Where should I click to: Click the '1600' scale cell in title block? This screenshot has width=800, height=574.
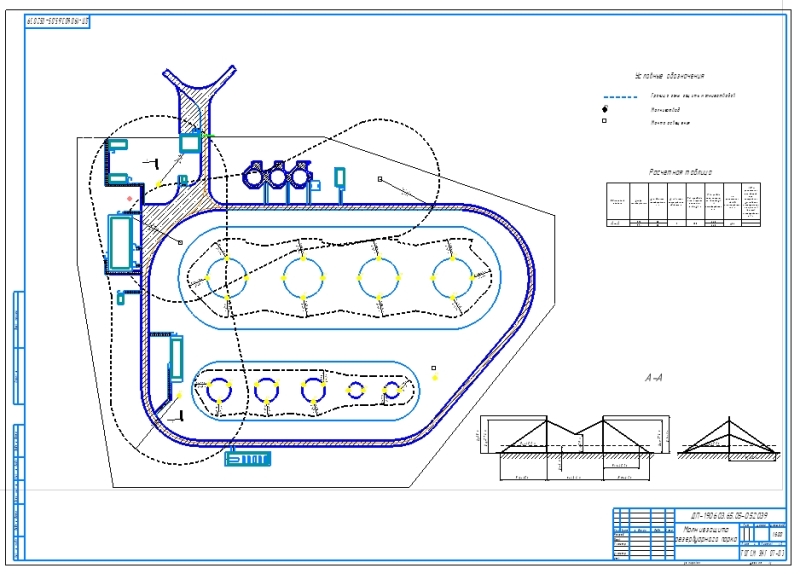[x=778, y=535]
